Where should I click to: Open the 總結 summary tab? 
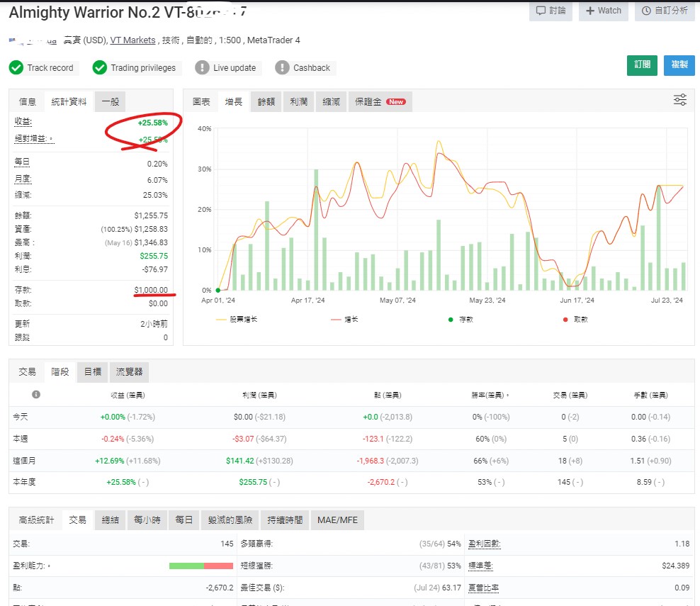coord(111,520)
